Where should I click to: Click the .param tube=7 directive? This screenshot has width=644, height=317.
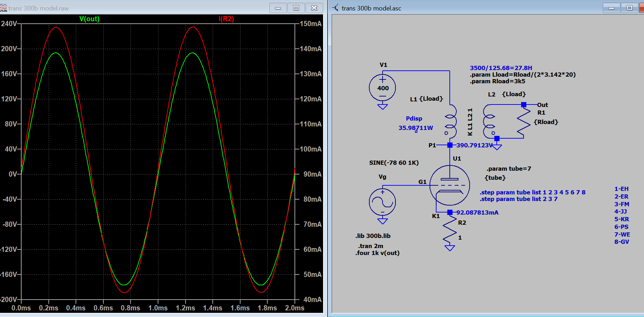pos(509,169)
